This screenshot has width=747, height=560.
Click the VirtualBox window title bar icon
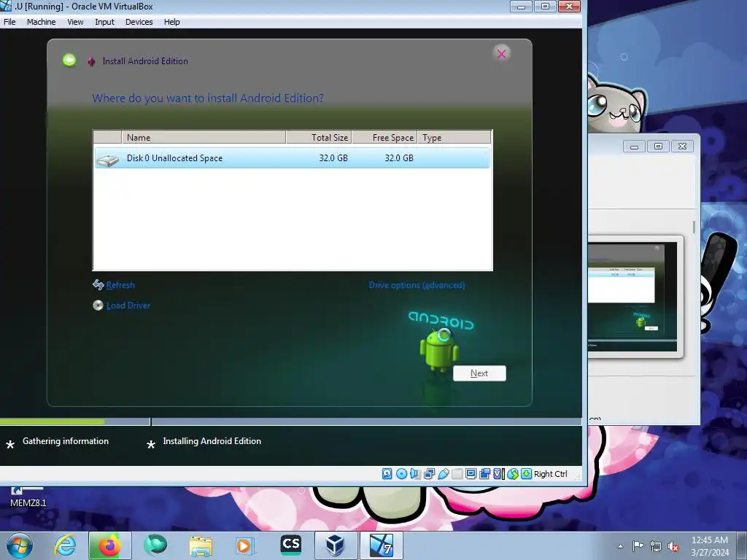(6, 6)
